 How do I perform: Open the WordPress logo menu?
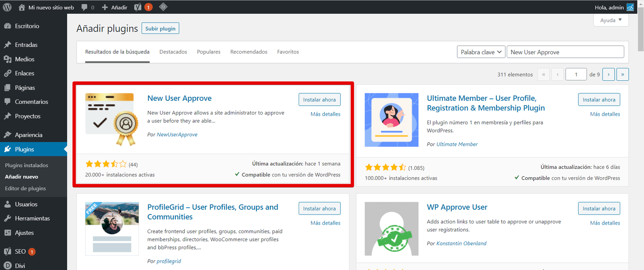(x=7, y=7)
